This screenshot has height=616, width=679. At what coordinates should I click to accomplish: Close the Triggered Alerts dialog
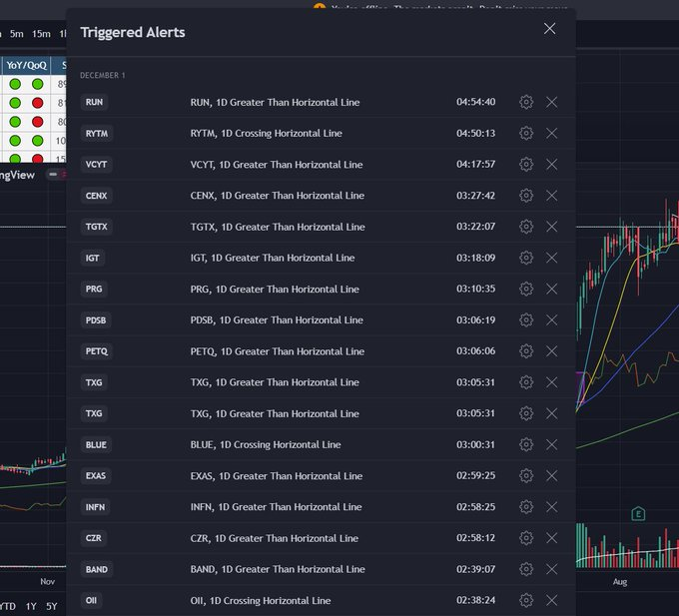click(549, 29)
